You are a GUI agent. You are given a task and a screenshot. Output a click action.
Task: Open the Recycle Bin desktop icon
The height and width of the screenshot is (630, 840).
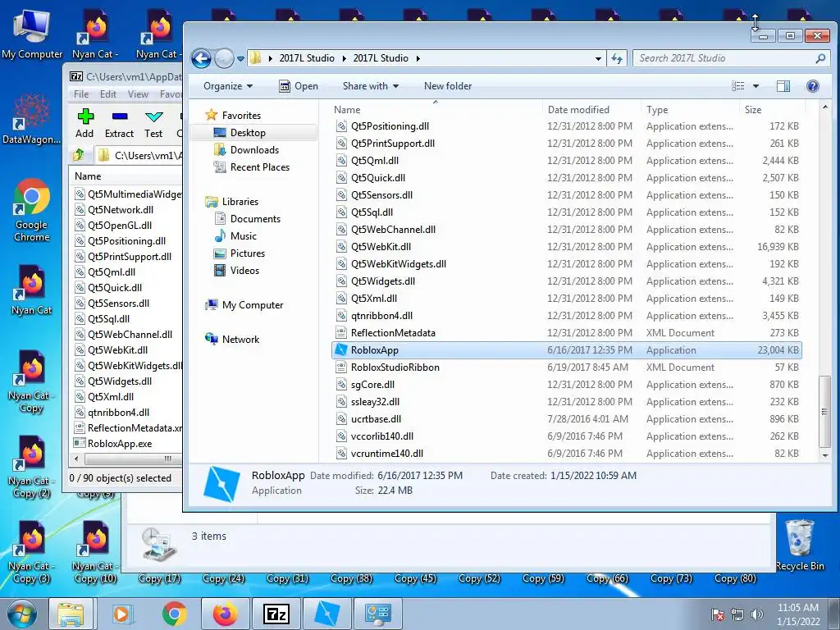click(800, 546)
